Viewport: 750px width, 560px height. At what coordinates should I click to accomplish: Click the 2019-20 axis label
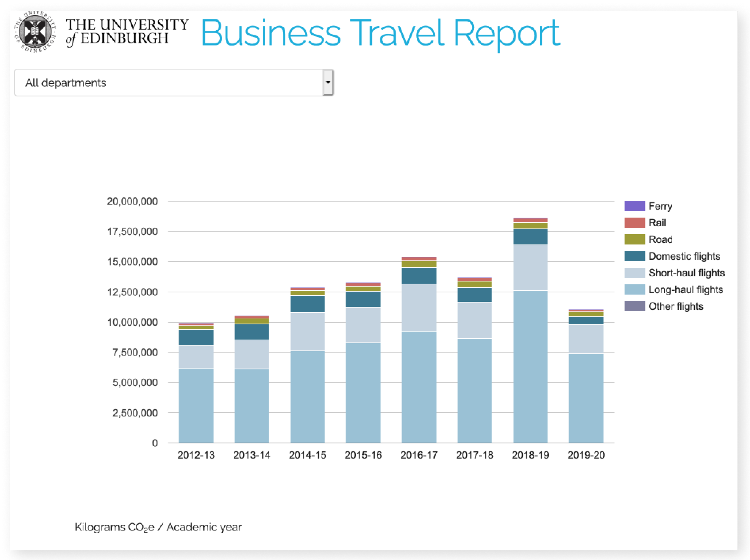pyautogui.click(x=586, y=455)
